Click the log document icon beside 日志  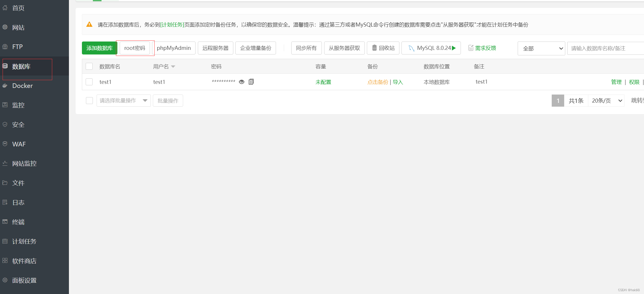coord(5,202)
